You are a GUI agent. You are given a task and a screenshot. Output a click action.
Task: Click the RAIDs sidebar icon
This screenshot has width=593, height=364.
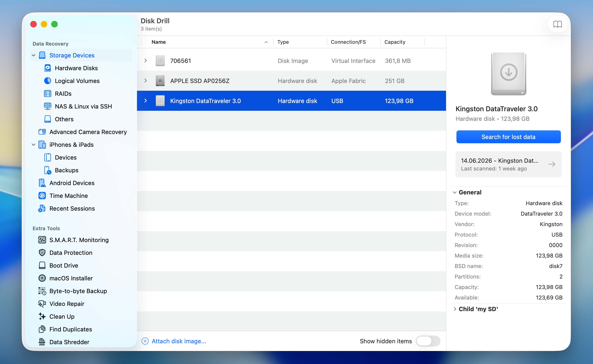point(47,94)
